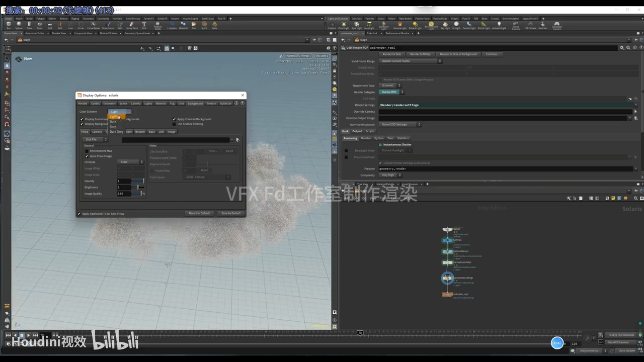Uncheck Apply Operation To All Split Views
The width and height of the screenshot is (644, 362).
click(x=79, y=214)
